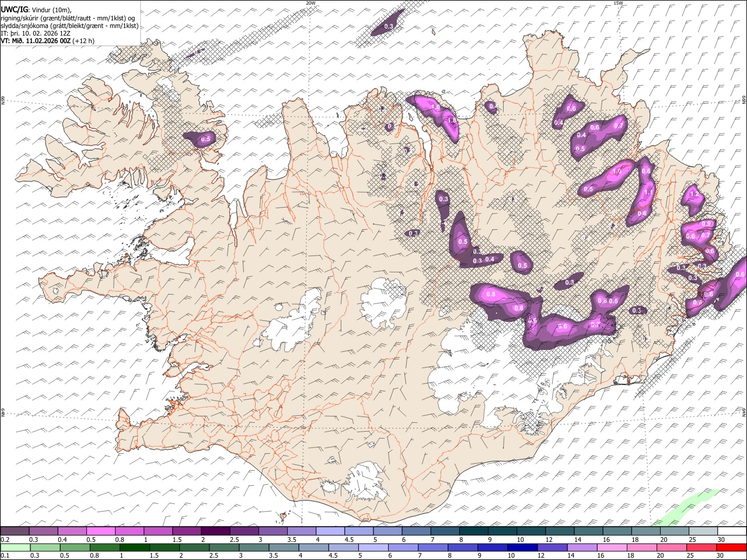
Task: Click the 20W longitude label
Action: coord(310,3)
